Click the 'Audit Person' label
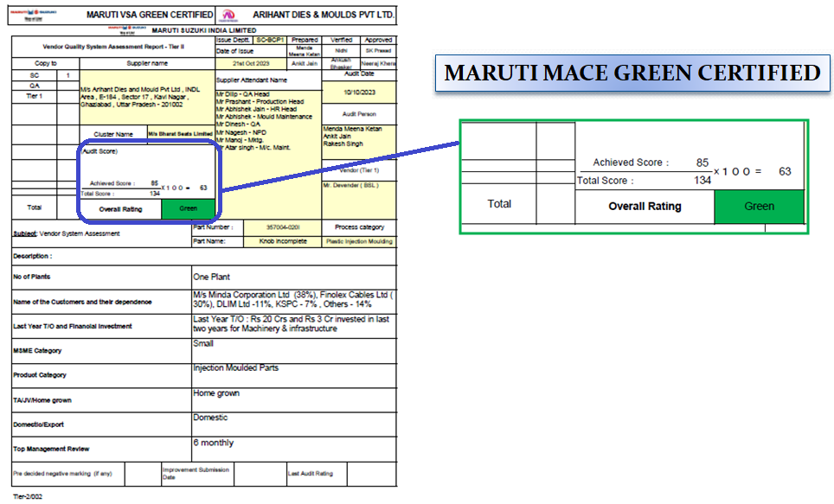Image resolution: width=834 pixels, height=504 pixels. click(359, 114)
